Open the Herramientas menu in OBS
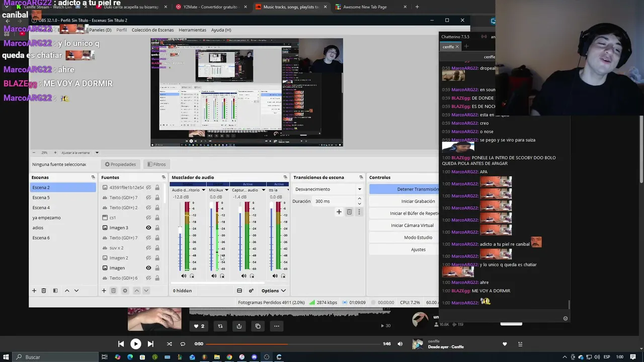The image size is (644, 362). pyautogui.click(x=192, y=30)
